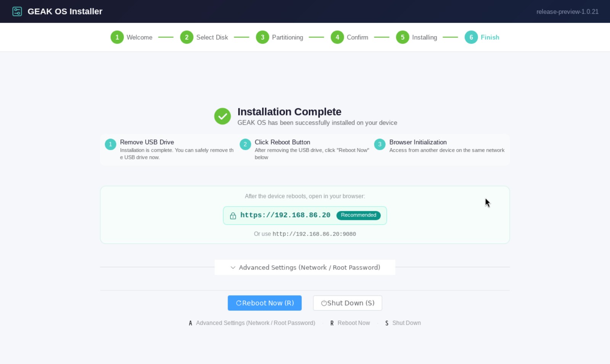The height and width of the screenshot is (364, 610).
Task: Click the Reboot Now (R) button
Action: pos(265,303)
